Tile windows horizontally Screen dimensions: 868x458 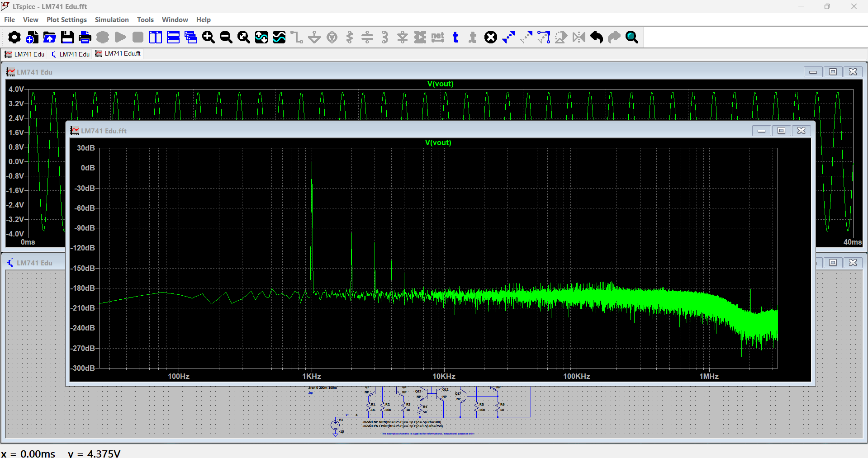coord(173,37)
